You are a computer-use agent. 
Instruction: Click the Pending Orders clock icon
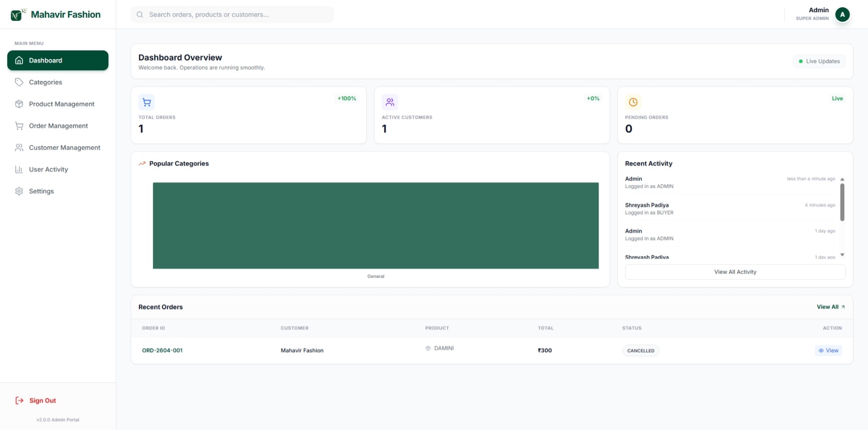[x=633, y=102]
